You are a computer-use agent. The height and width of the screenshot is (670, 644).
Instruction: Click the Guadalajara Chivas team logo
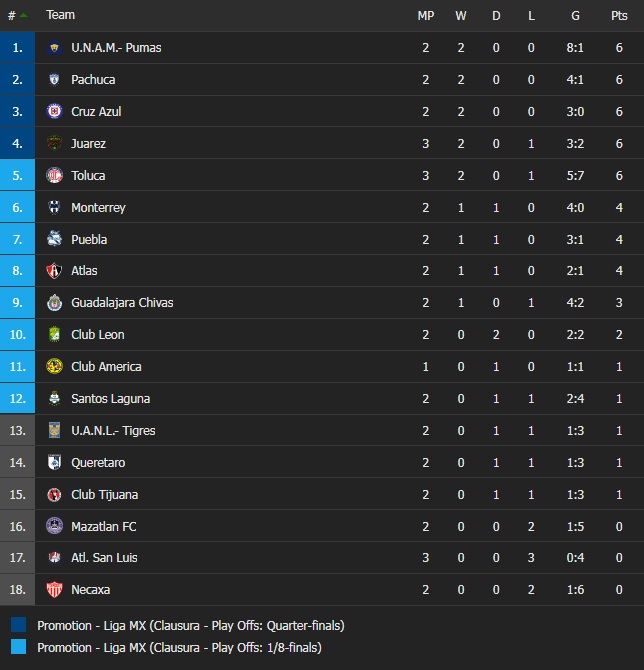pyautogui.click(x=55, y=303)
